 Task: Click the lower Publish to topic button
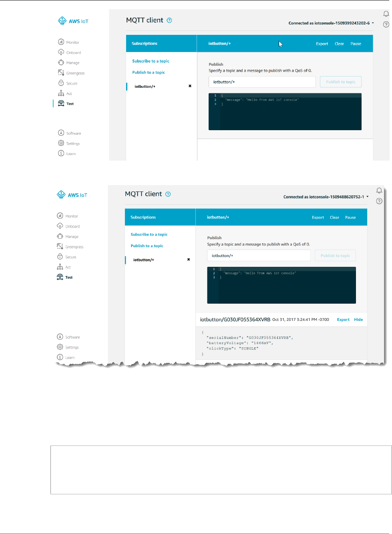click(x=336, y=256)
